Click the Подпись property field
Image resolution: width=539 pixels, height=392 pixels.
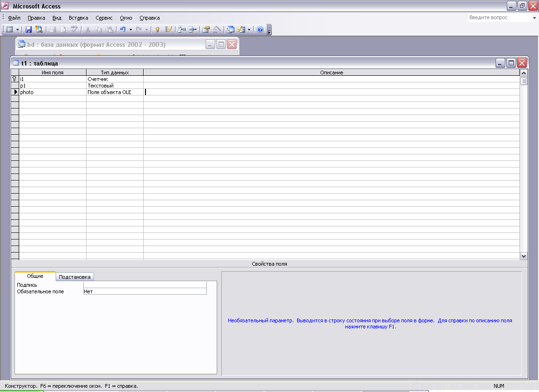pyautogui.click(x=145, y=285)
